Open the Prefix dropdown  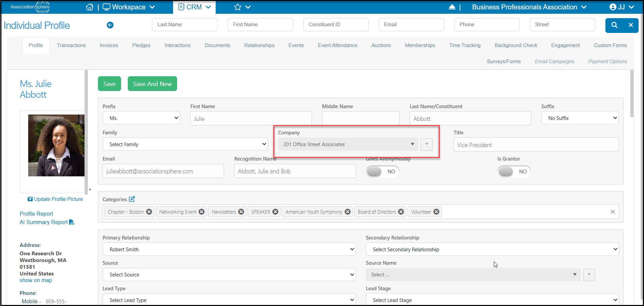(x=141, y=118)
